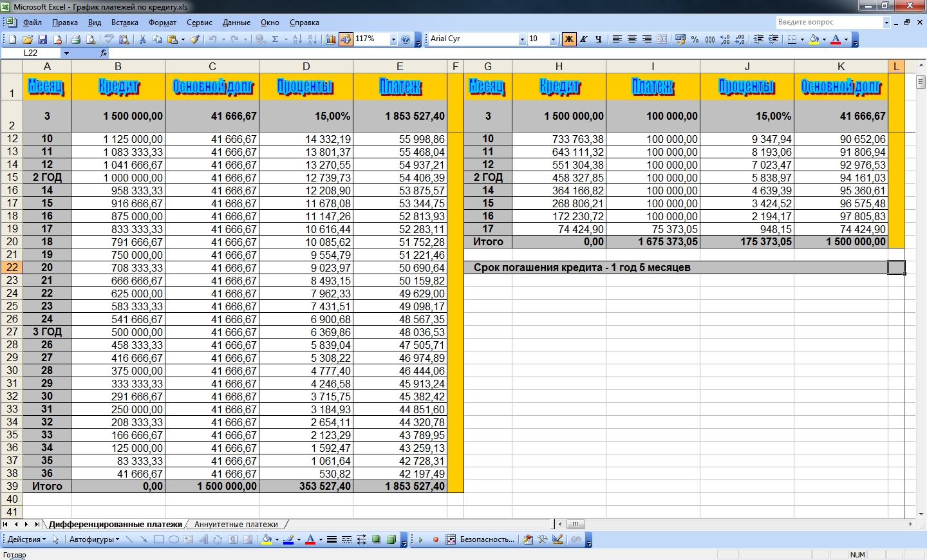Sort descending with the Я-А icon
The height and width of the screenshot is (560, 927).
pos(312,39)
